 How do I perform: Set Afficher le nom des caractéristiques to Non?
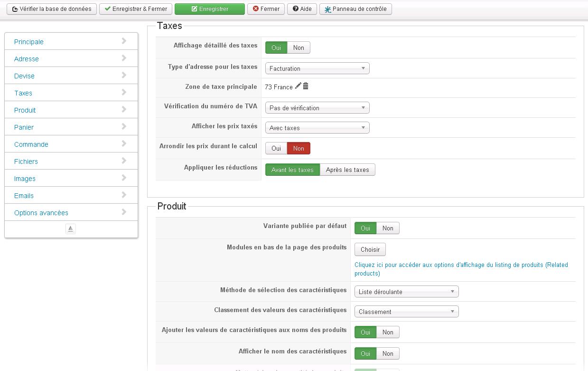coord(388,353)
